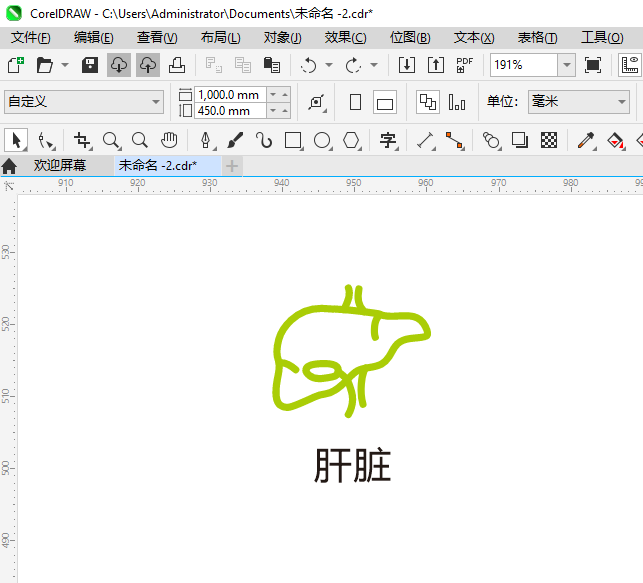The height and width of the screenshot is (583, 643).
Task: Click the page width 1,000.0 mm field
Action: (x=230, y=95)
